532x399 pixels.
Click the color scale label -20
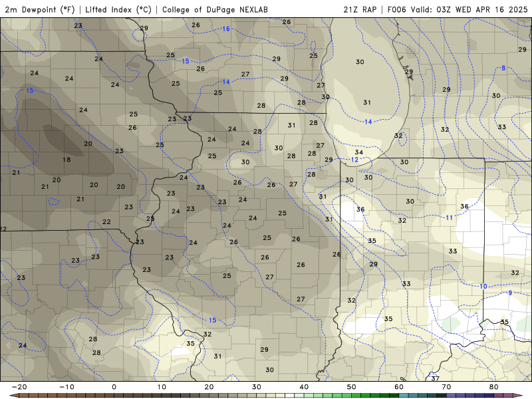(x=19, y=387)
